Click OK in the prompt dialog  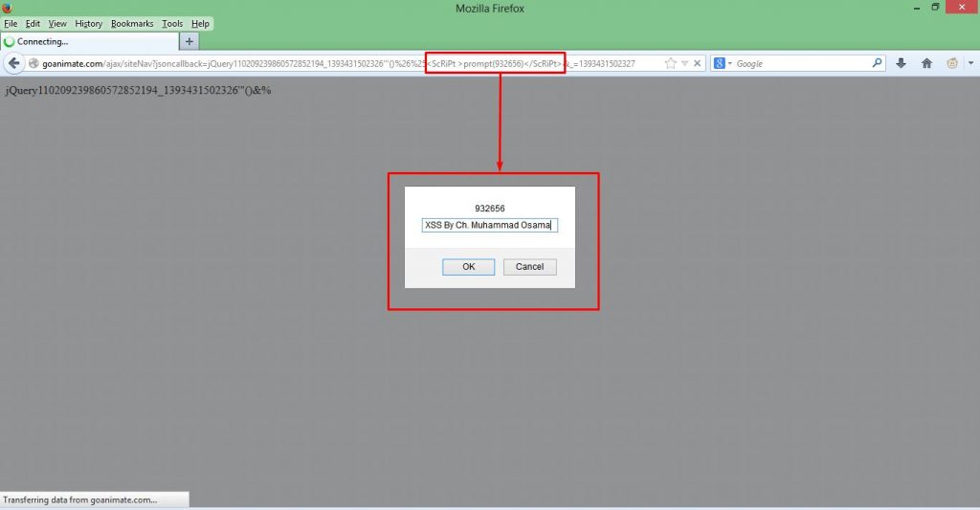(469, 267)
